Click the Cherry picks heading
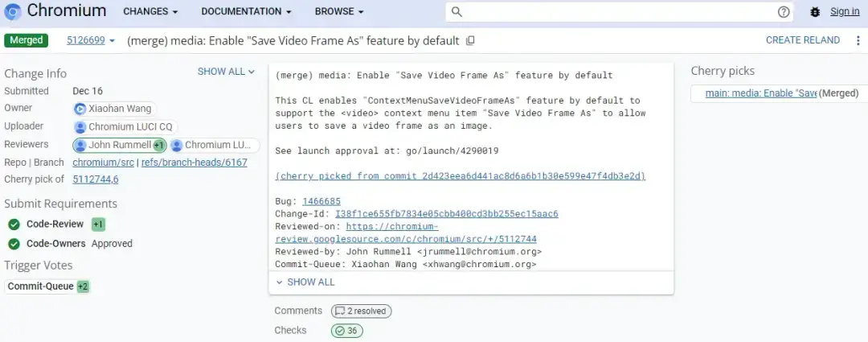 click(x=723, y=71)
